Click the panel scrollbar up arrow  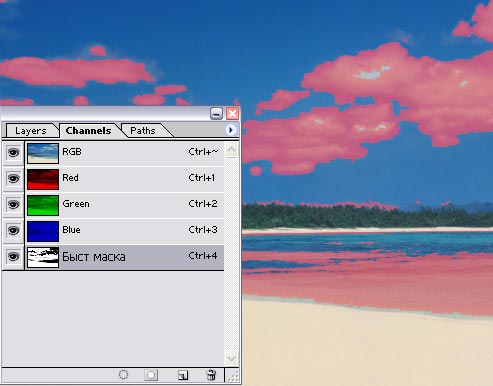pos(231,150)
